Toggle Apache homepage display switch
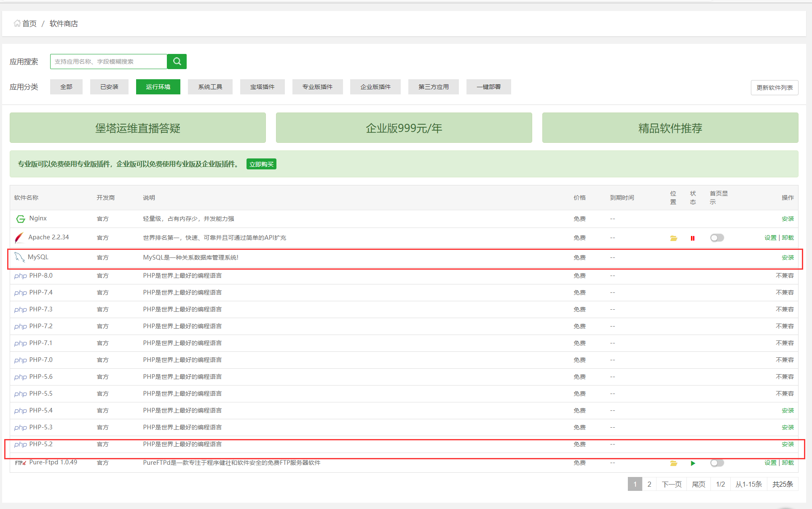The width and height of the screenshot is (812, 509). 717,238
